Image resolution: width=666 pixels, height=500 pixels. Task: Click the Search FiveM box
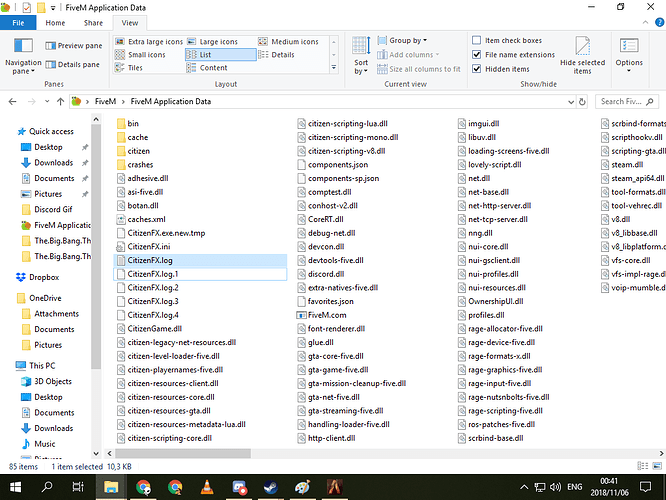(x=626, y=102)
